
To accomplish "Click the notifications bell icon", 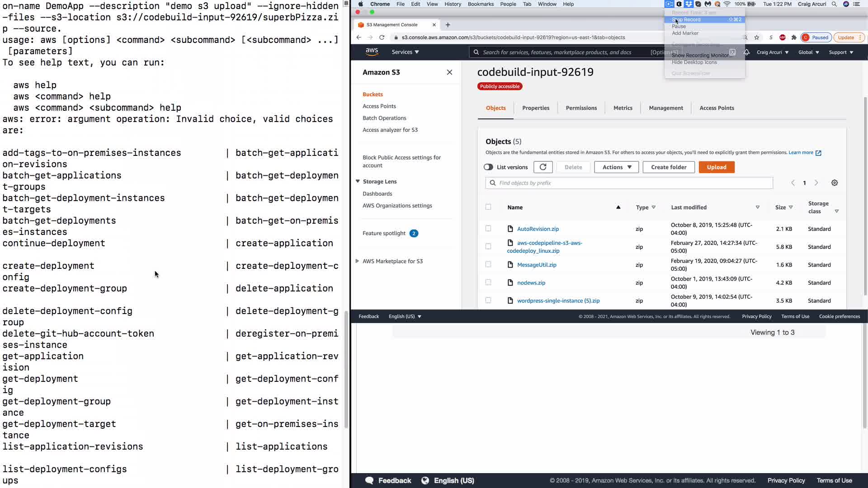I will 747,52.
